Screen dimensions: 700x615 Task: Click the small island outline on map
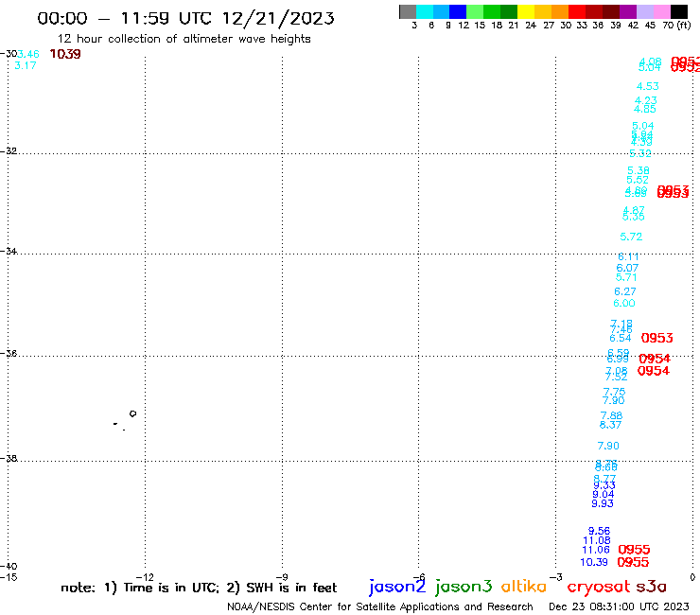[132, 413]
